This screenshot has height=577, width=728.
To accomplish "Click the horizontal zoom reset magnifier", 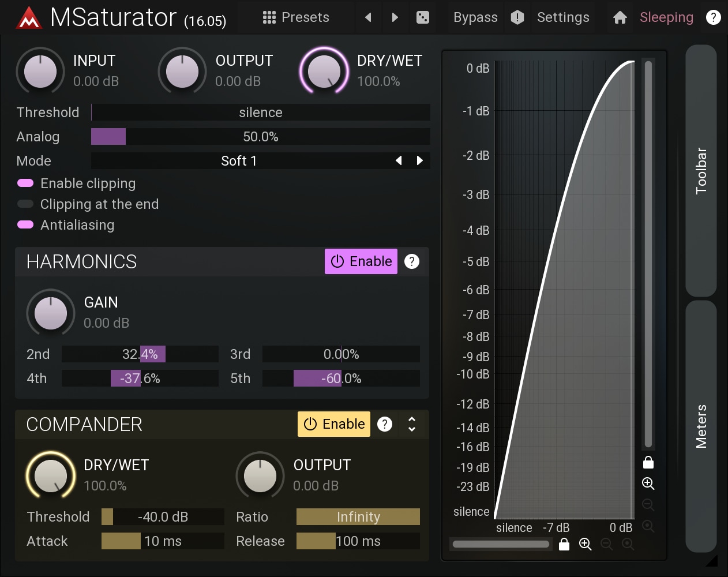I will click(628, 544).
